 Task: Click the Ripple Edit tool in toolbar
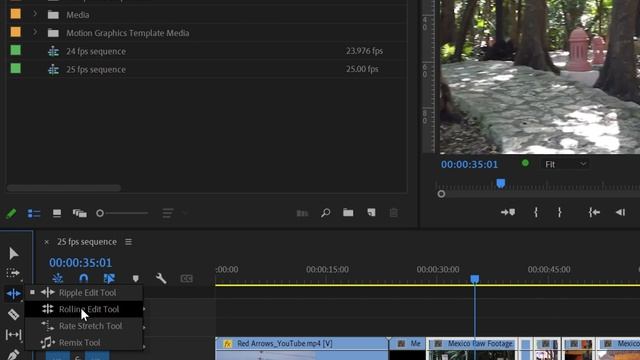[x=13, y=293]
